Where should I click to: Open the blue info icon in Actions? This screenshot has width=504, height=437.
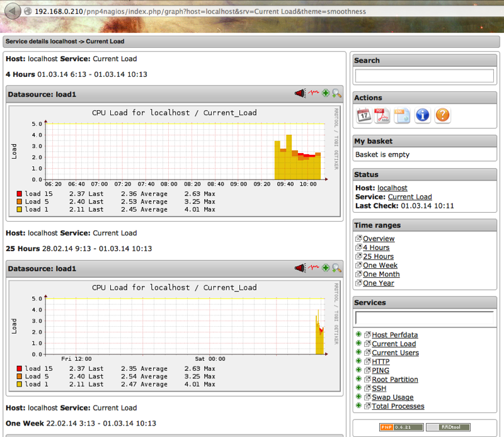423,115
